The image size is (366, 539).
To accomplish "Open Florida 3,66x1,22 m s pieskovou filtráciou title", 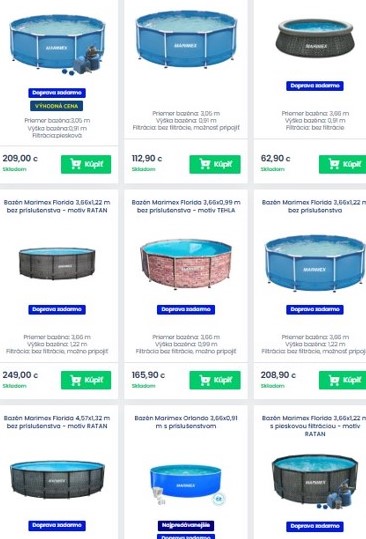I will pos(314,426).
